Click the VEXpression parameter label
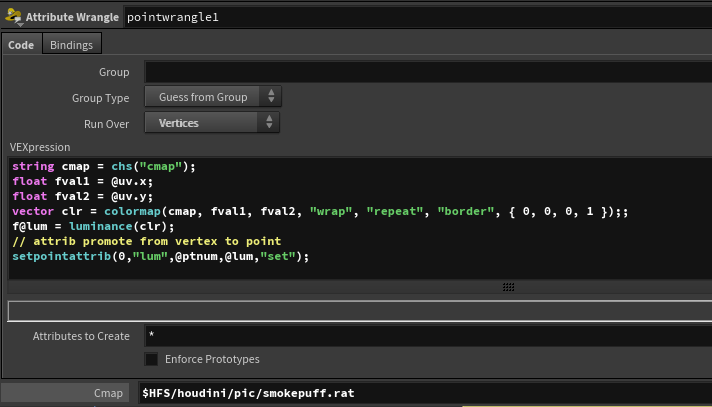Screen dimensions: 712x407 [x=39, y=147]
